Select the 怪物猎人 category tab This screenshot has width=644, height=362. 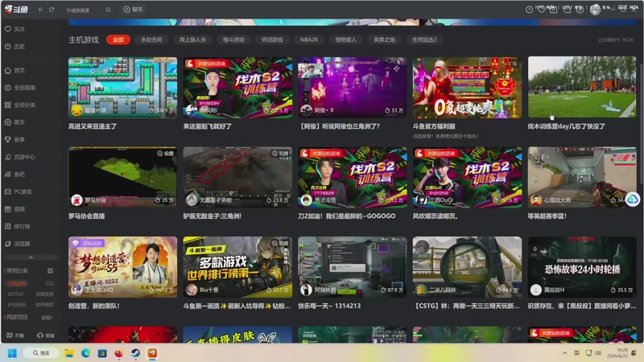(x=346, y=39)
